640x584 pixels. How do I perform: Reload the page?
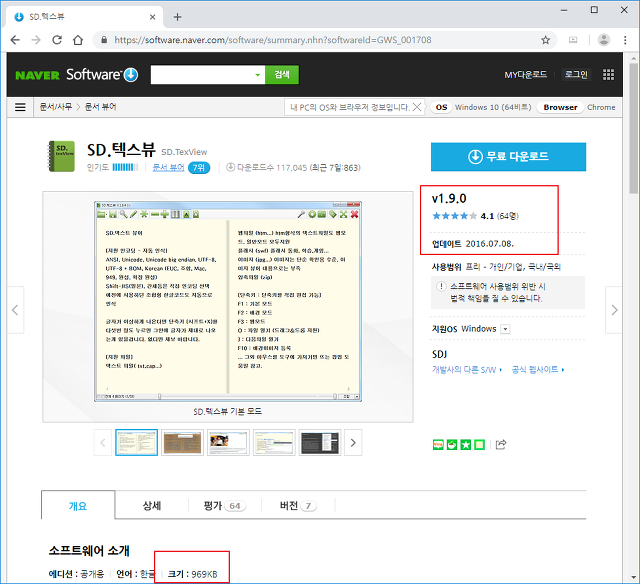[x=57, y=40]
